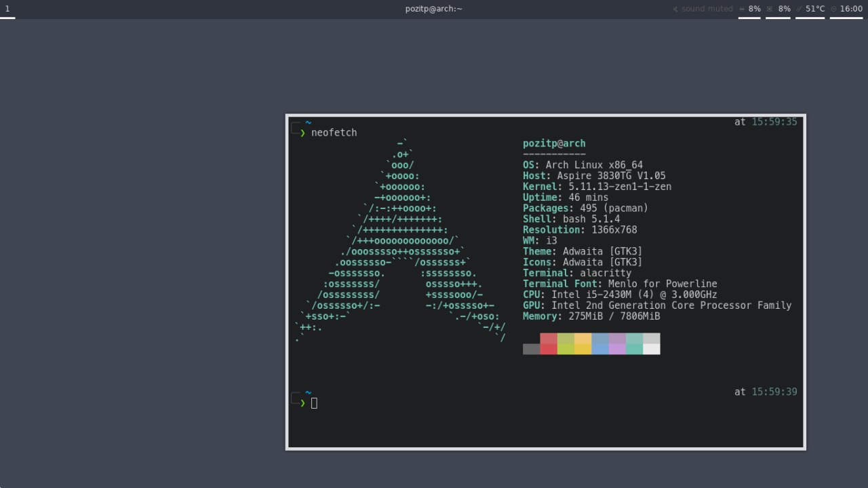This screenshot has width=868, height=488.
Task: Click the bright white color block in neofetch palette
Action: pyautogui.click(x=651, y=349)
